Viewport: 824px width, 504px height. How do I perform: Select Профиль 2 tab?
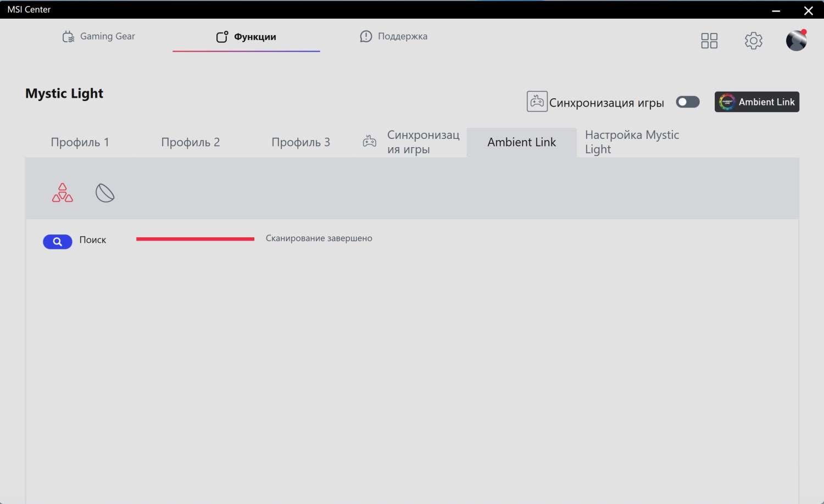coord(191,142)
